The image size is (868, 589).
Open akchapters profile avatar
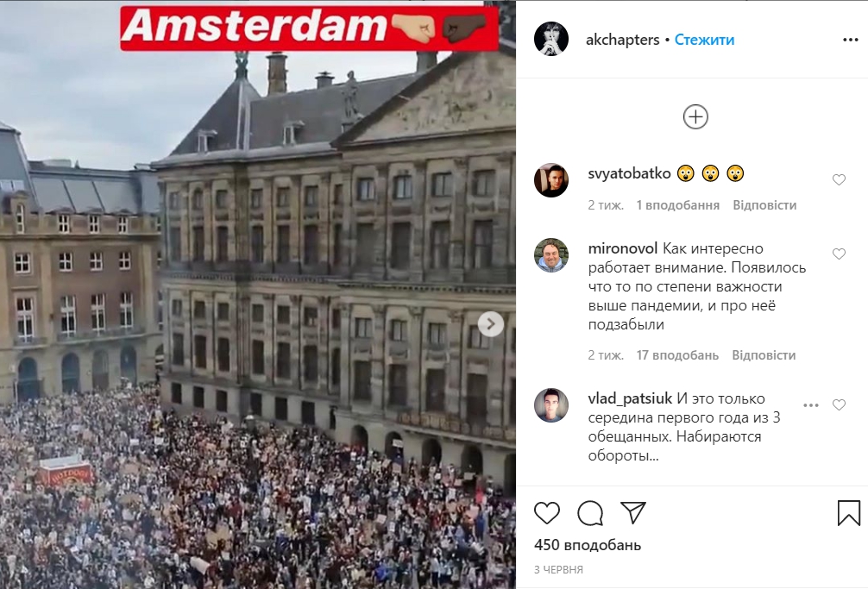pyautogui.click(x=551, y=40)
